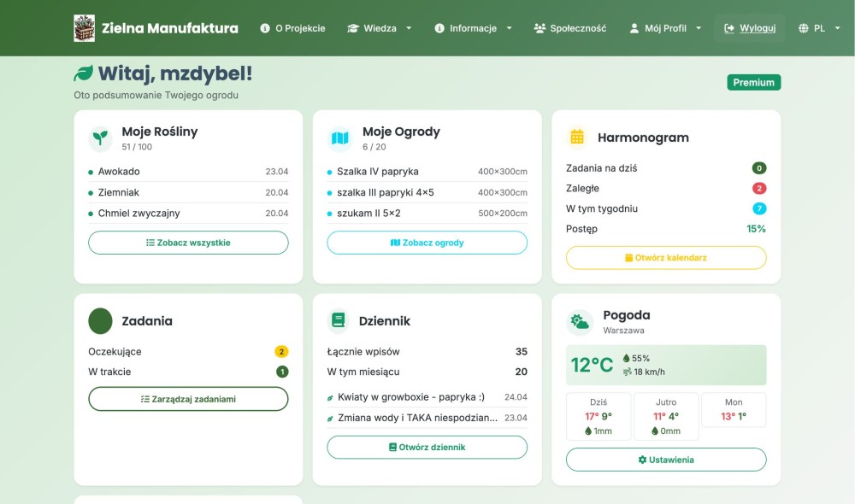Click the info icon next to O Projekcie
This screenshot has height=504, width=855.
pyautogui.click(x=265, y=28)
